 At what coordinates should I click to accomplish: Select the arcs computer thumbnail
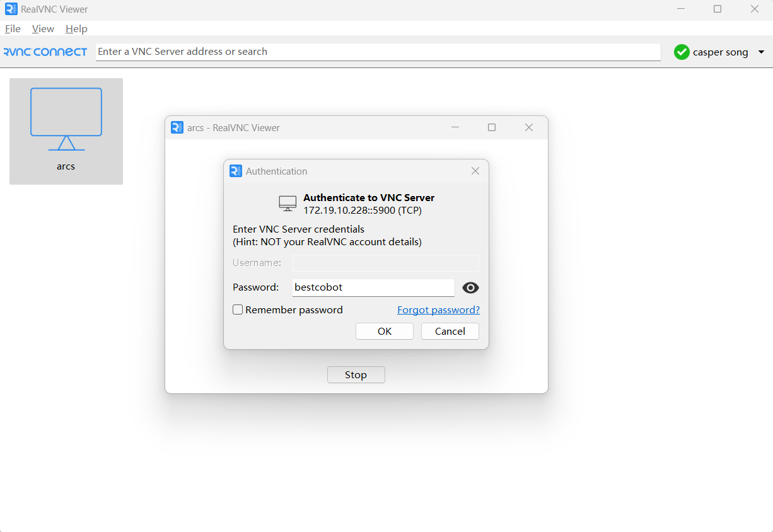pos(66,131)
